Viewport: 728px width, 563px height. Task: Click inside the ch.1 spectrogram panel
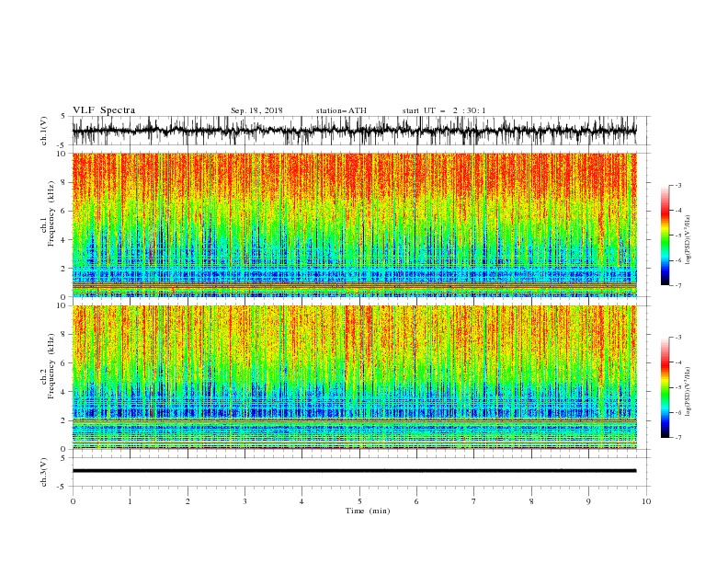pyautogui.click(x=354, y=224)
